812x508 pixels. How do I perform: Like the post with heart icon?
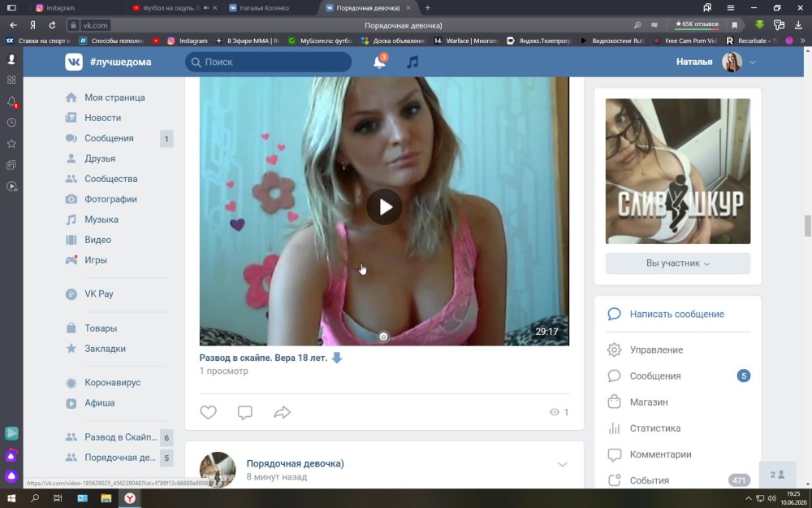click(208, 412)
